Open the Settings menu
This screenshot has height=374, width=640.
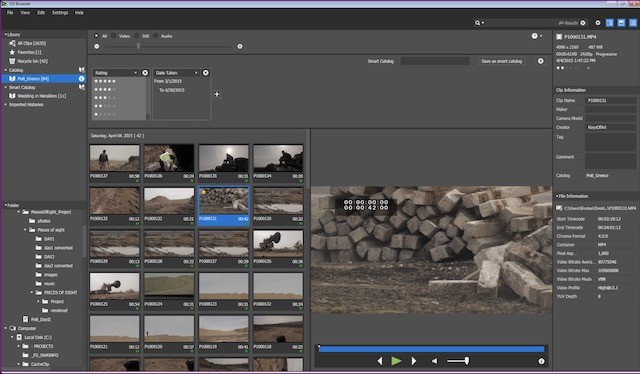click(x=60, y=13)
